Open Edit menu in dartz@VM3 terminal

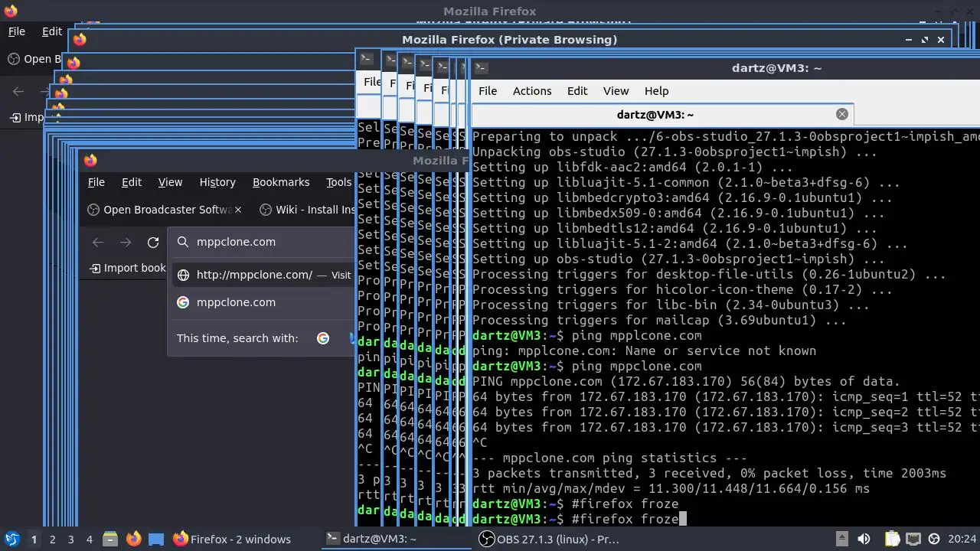(577, 90)
